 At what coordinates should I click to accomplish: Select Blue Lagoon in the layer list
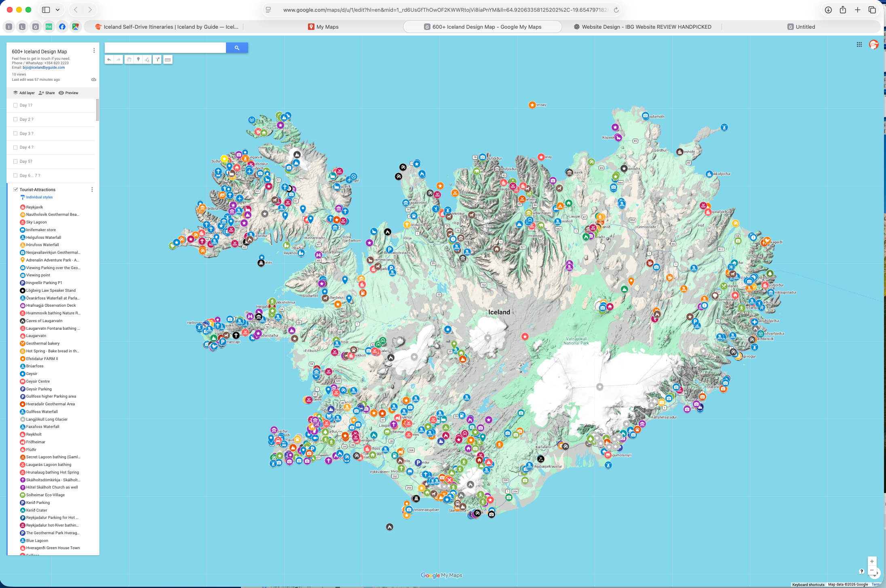[37, 541]
